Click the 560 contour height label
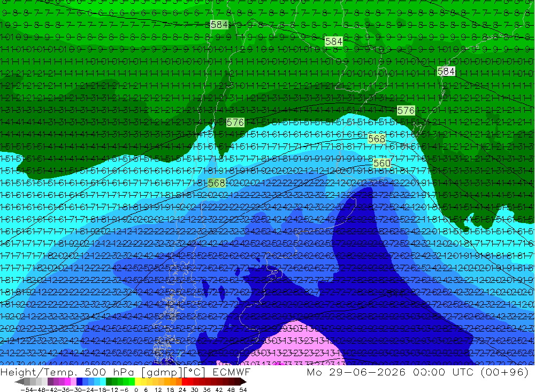 381,164
